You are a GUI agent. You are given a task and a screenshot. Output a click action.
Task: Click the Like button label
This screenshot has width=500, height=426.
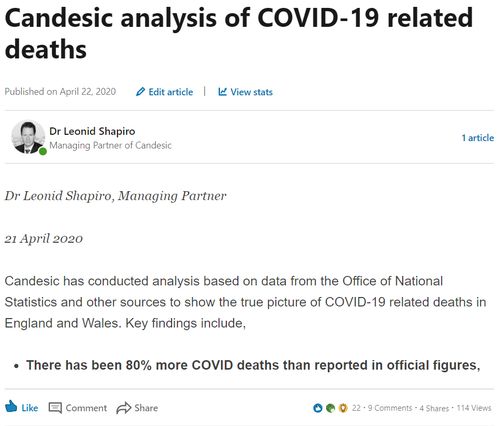tap(30, 408)
